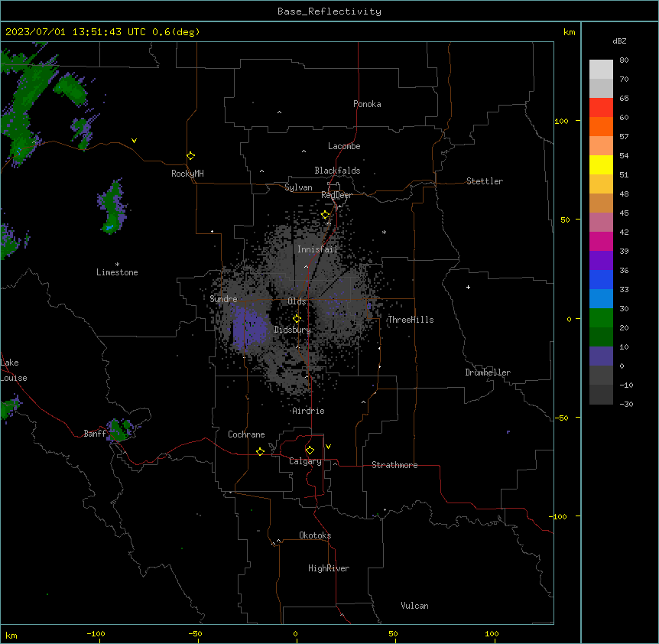The image size is (659, 644).
Task: Click the yellow V marker right of Calgary's diamond
Action: pos(328,447)
